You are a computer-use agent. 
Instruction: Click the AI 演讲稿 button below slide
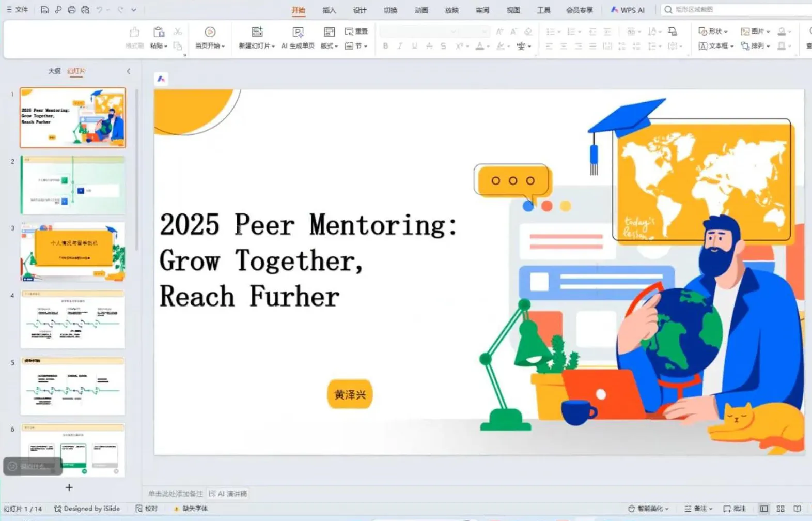(x=228, y=494)
